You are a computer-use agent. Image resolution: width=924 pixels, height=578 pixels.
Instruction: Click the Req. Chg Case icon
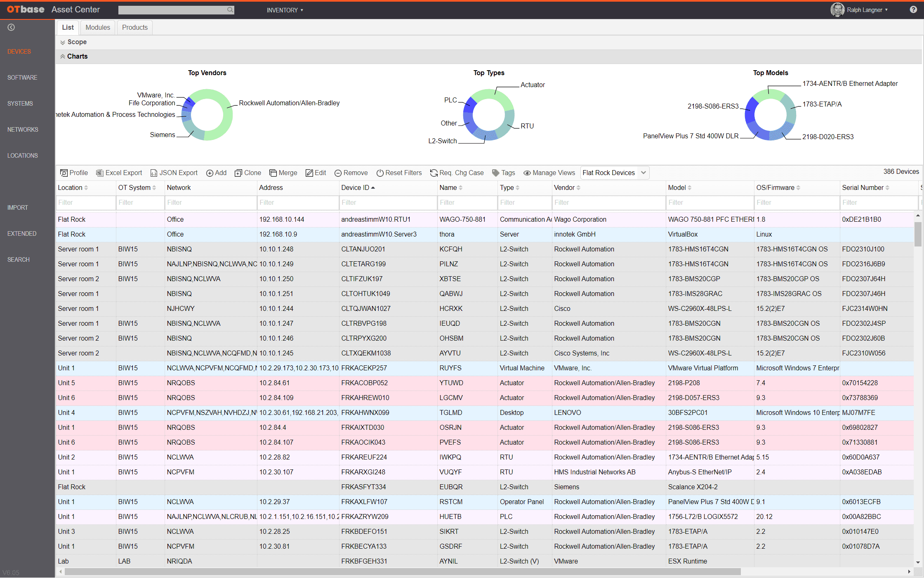(434, 173)
